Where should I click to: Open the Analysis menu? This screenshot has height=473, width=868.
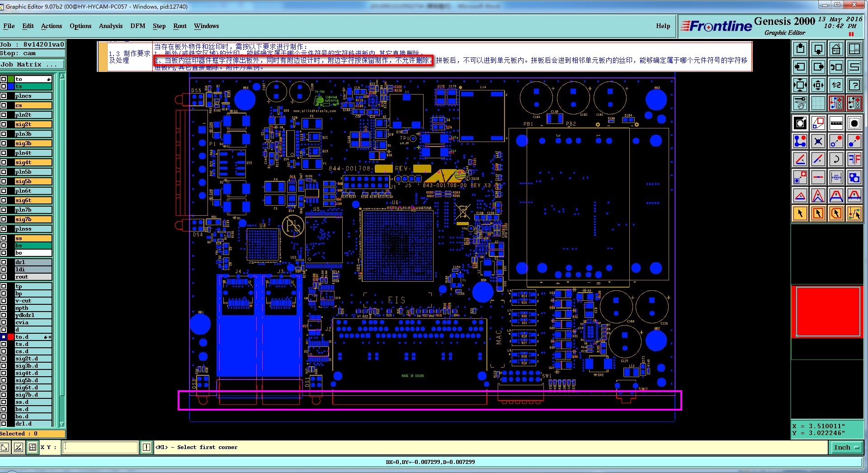coord(111,26)
